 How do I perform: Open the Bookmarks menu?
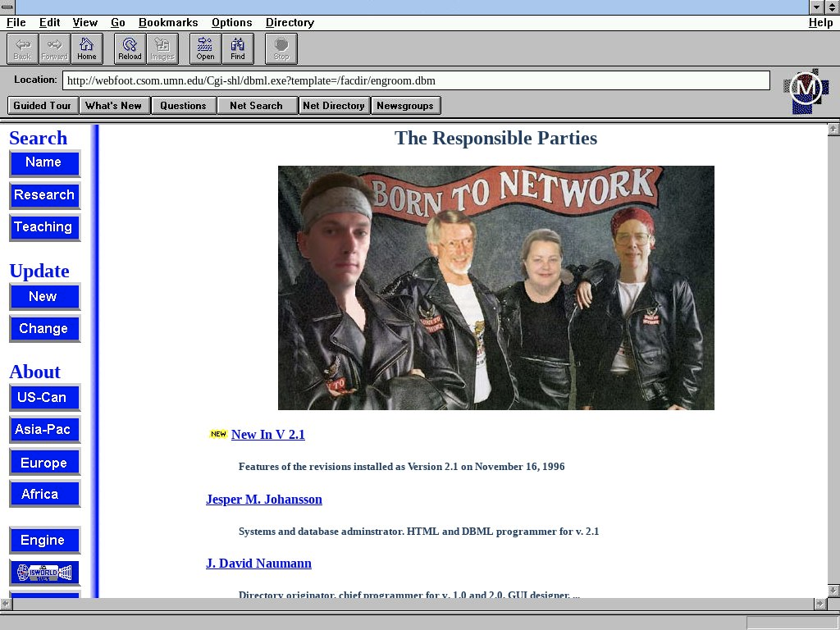click(168, 22)
